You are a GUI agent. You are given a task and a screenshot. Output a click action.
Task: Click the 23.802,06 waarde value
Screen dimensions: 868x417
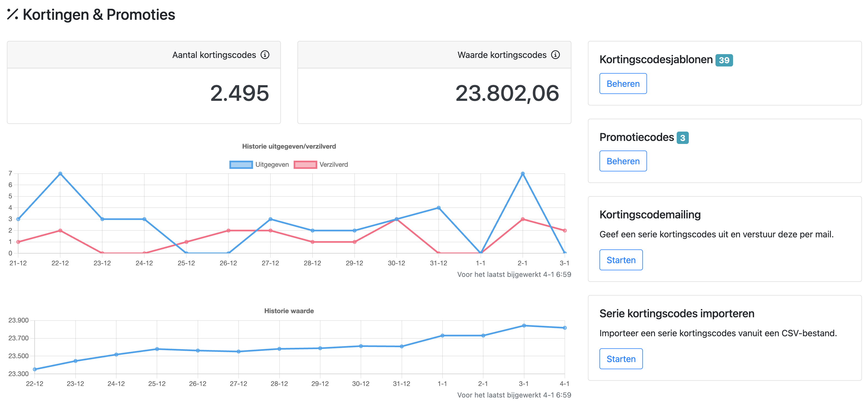tap(507, 93)
